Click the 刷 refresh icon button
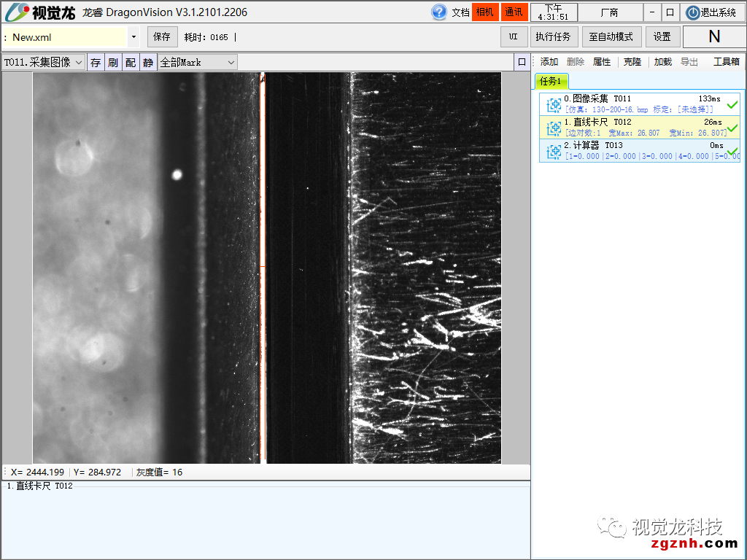Screen dimensions: 747x560 [x=113, y=63]
